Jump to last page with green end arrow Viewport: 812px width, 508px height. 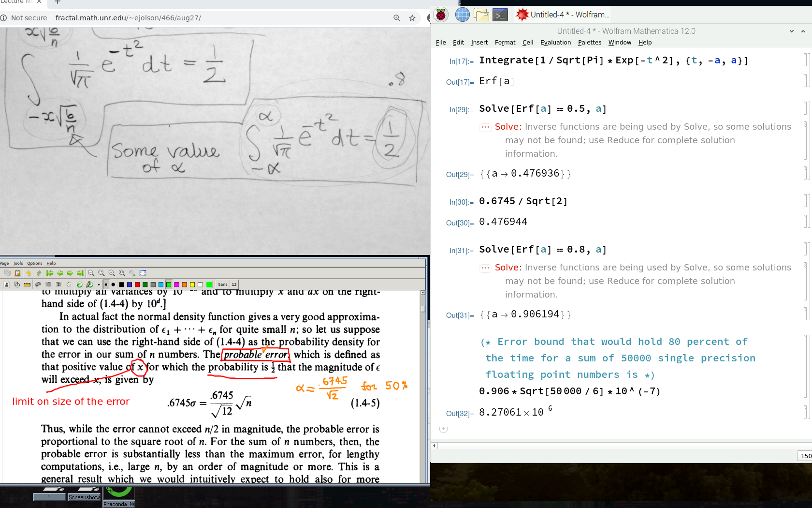click(x=80, y=273)
